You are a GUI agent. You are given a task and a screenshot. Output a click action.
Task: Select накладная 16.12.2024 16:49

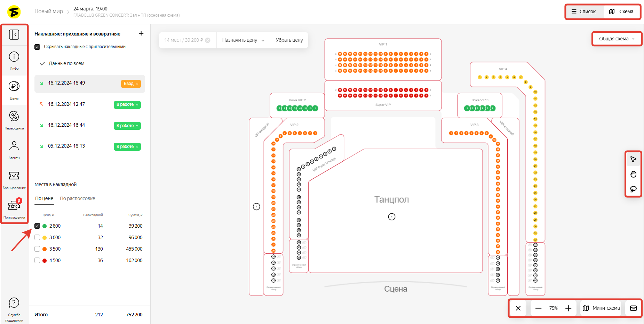90,84
